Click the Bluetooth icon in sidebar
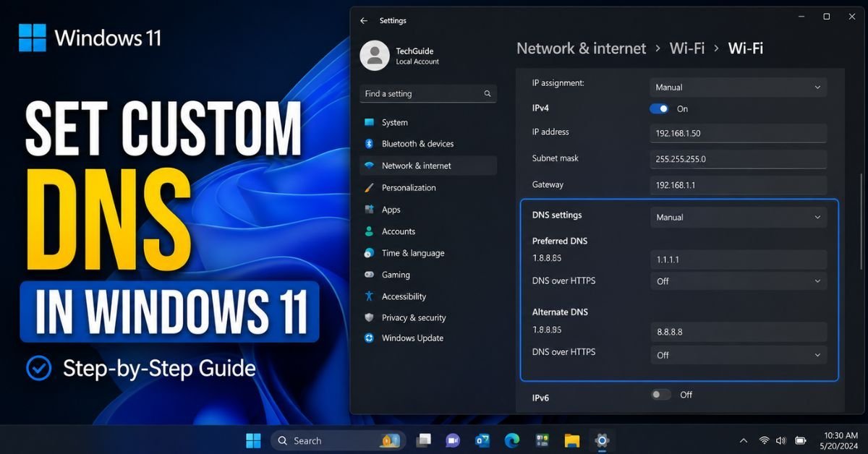Viewport: 868px width, 454px height. 369,144
